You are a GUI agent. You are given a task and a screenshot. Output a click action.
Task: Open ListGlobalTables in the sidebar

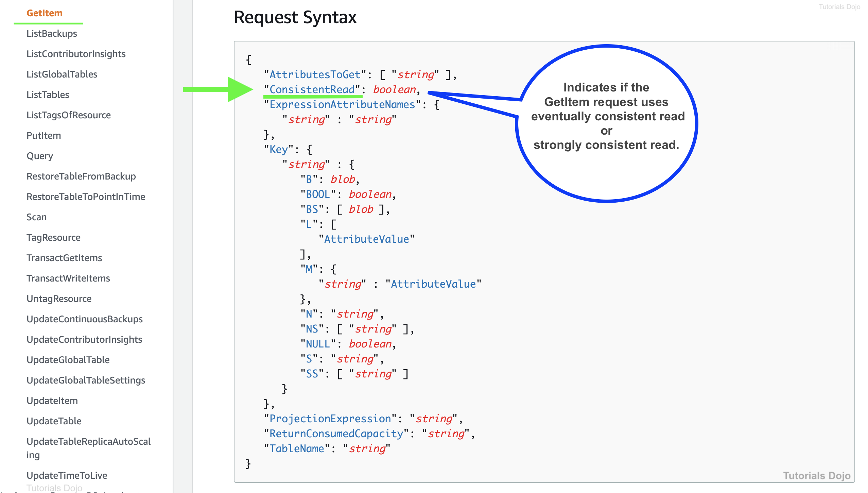tap(62, 74)
